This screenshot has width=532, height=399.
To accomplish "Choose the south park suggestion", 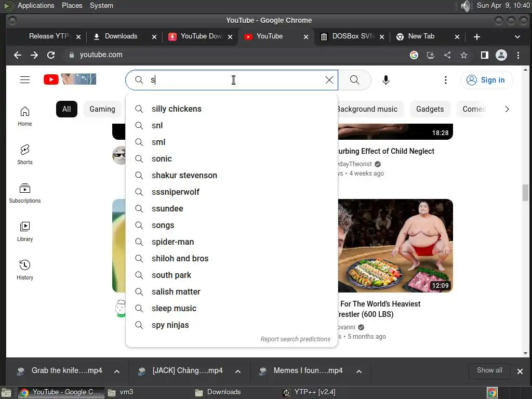I will [231, 275].
